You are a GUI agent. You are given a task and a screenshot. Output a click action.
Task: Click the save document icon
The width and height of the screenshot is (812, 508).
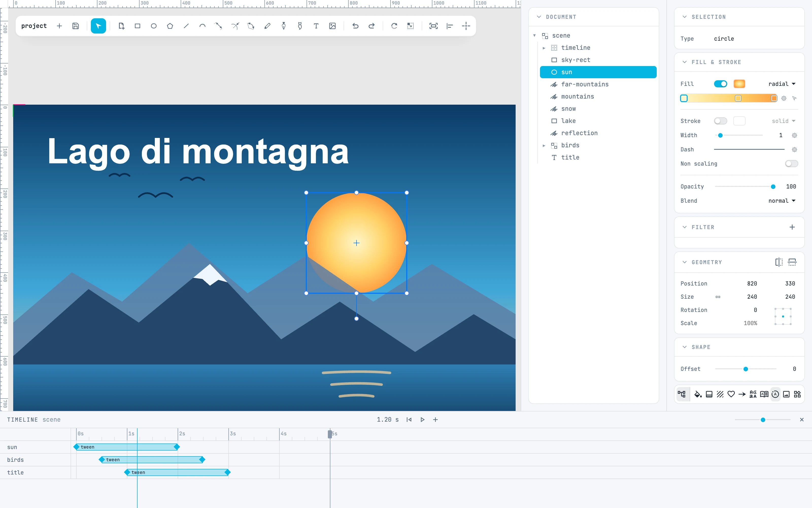click(76, 26)
